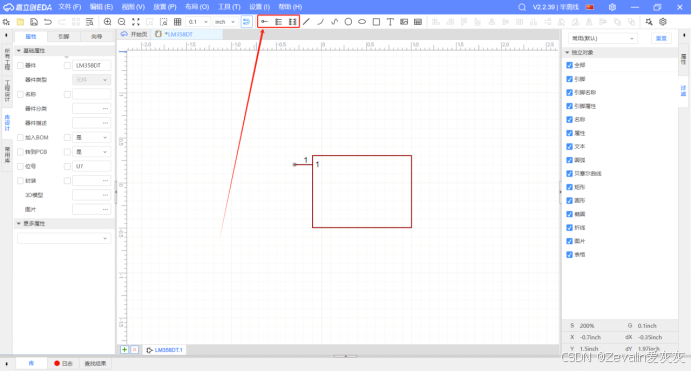Open the 转到PCB value dropdown
692x371 pixels.
pyautogui.click(x=91, y=152)
